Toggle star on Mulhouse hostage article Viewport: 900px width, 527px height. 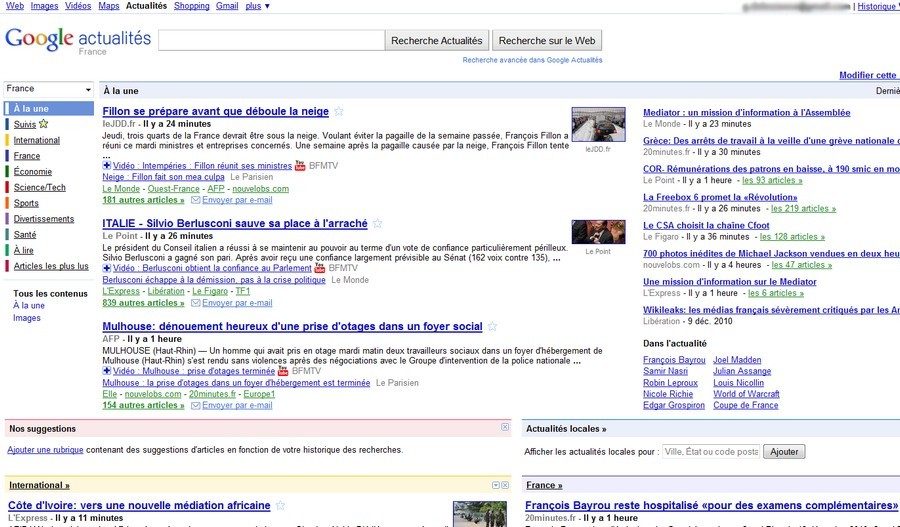(492, 327)
